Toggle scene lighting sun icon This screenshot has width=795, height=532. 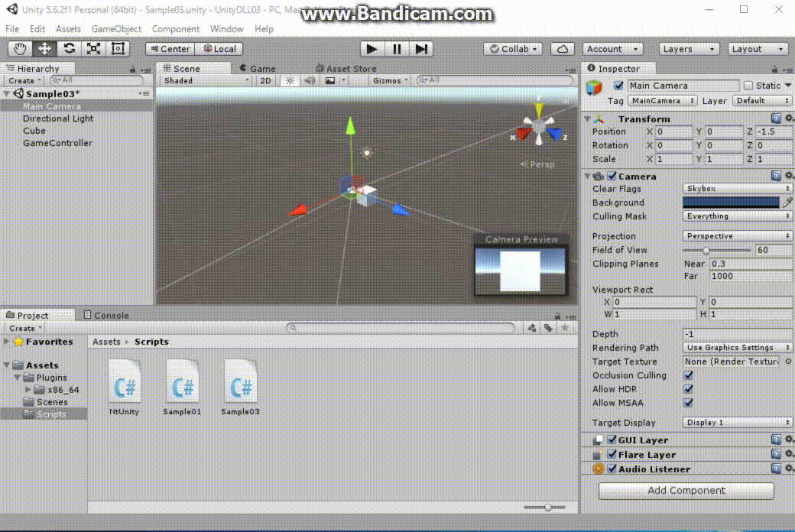pyautogui.click(x=290, y=80)
